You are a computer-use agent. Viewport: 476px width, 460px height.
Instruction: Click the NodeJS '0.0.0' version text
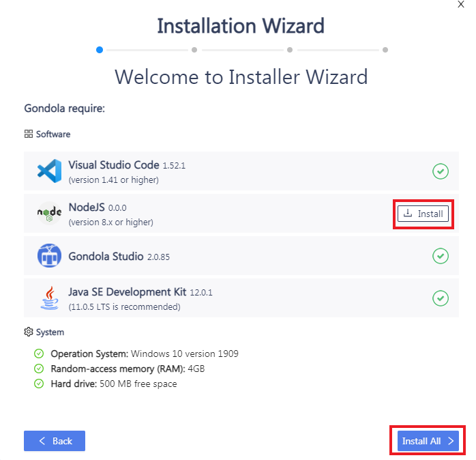117,208
